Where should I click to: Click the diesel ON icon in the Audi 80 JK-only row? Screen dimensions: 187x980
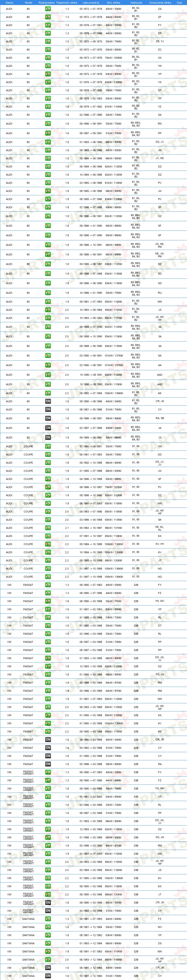[48, 428]
